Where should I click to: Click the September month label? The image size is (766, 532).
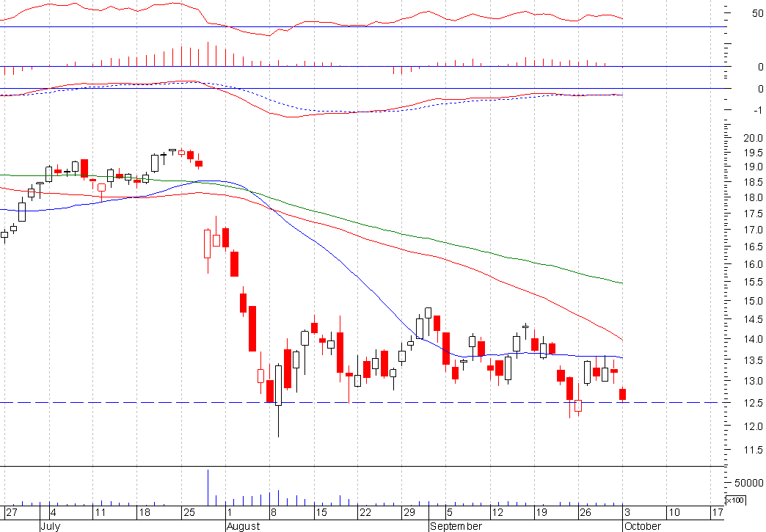pos(456,526)
